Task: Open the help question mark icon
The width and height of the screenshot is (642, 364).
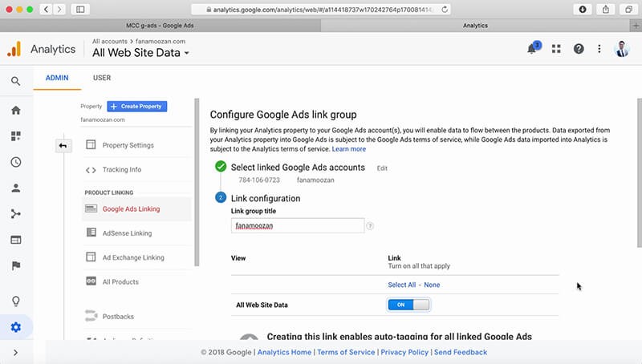Action: coord(579,49)
